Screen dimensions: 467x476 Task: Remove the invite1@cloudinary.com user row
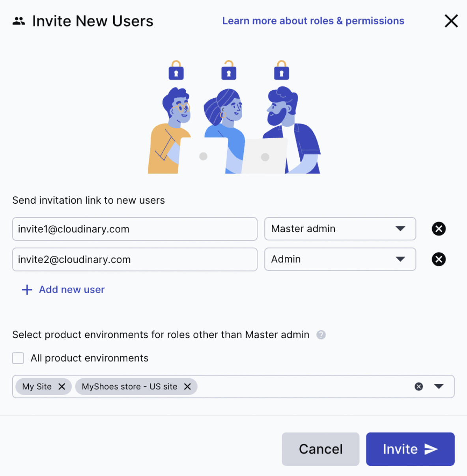tap(439, 229)
